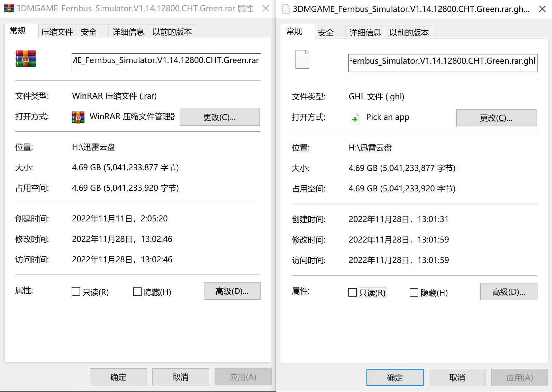The height and width of the screenshot is (392, 552).
Task: Click the .rar filename text field
Action: (x=166, y=62)
